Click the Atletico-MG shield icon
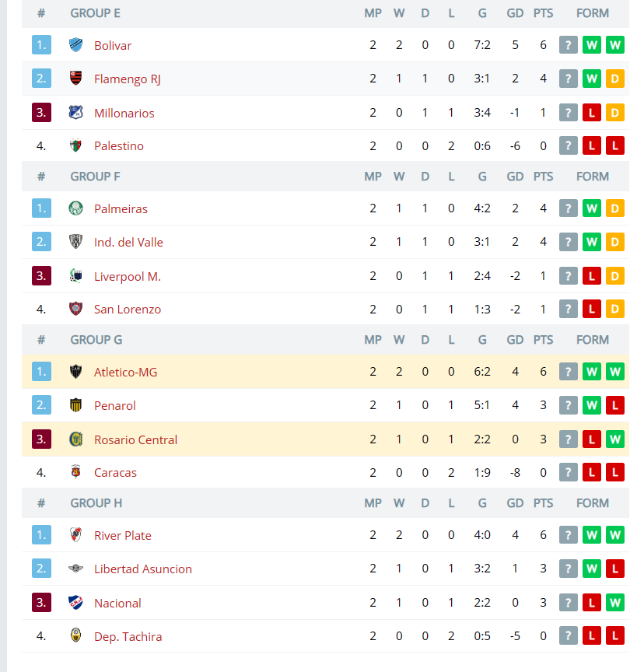The height and width of the screenshot is (672, 644). [76, 372]
